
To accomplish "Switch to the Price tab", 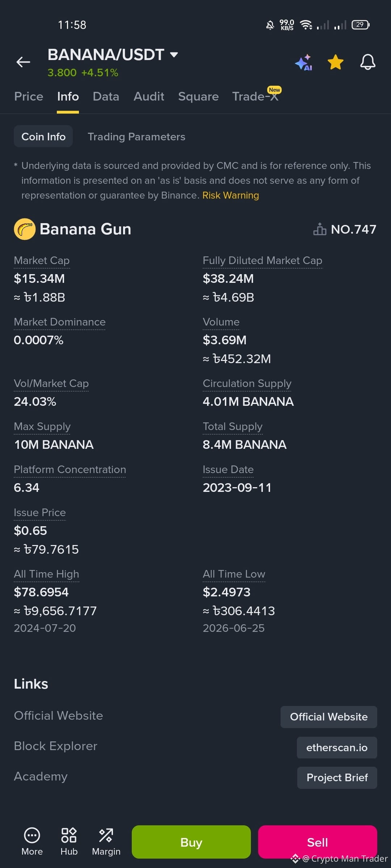I will (x=29, y=97).
